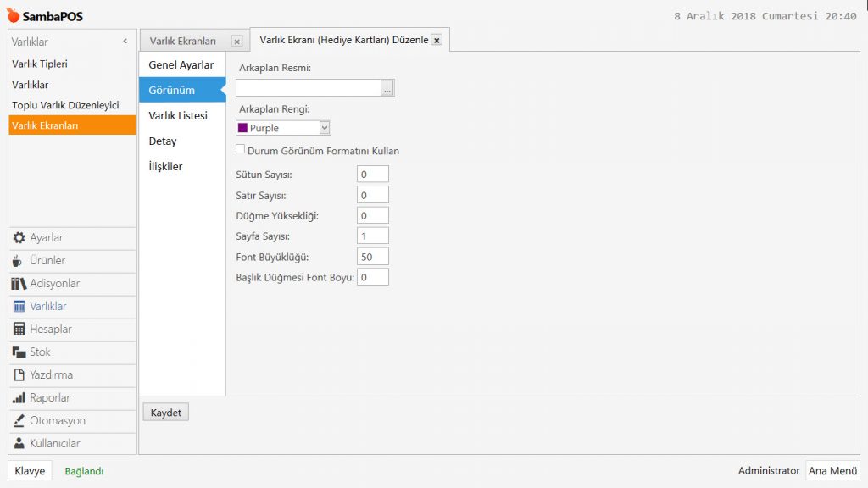The image size is (868, 488).
Task: Select Toplu Varlık Düzenleyici in sidebar
Action: (65, 105)
